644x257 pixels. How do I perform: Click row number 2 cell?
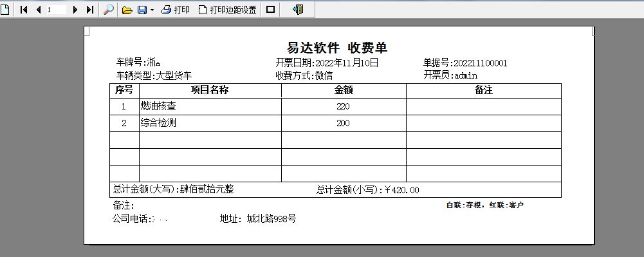click(124, 123)
